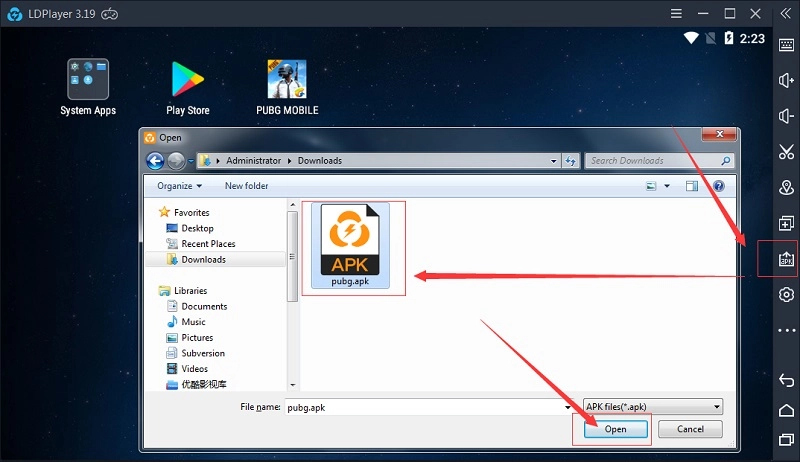The width and height of the screenshot is (800, 462).
Task: Open the Organize menu
Action: pos(179,186)
